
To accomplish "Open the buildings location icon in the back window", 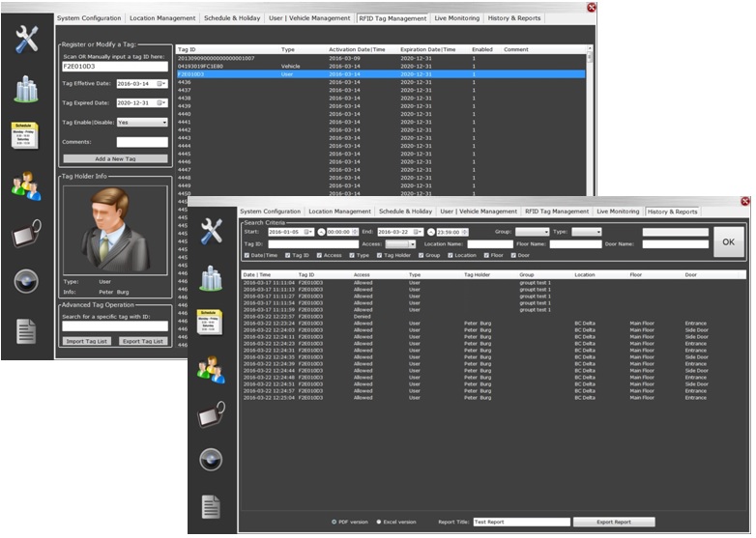I will click(26, 89).
